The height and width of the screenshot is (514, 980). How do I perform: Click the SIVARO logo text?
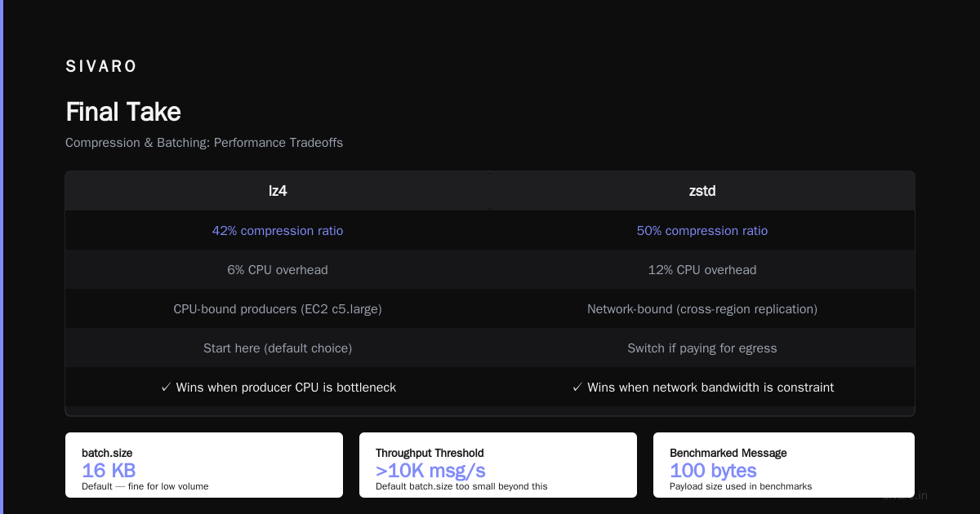pyautogui.click(x=101, y=67)
